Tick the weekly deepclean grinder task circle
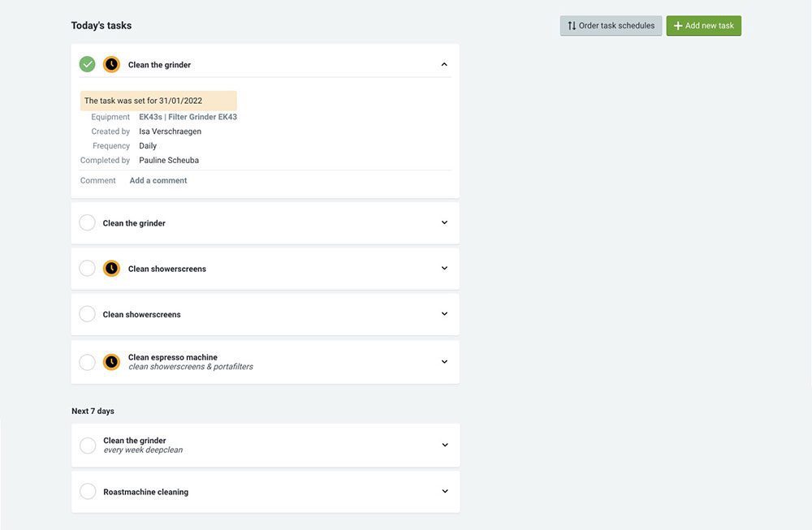 pos(88,446)
